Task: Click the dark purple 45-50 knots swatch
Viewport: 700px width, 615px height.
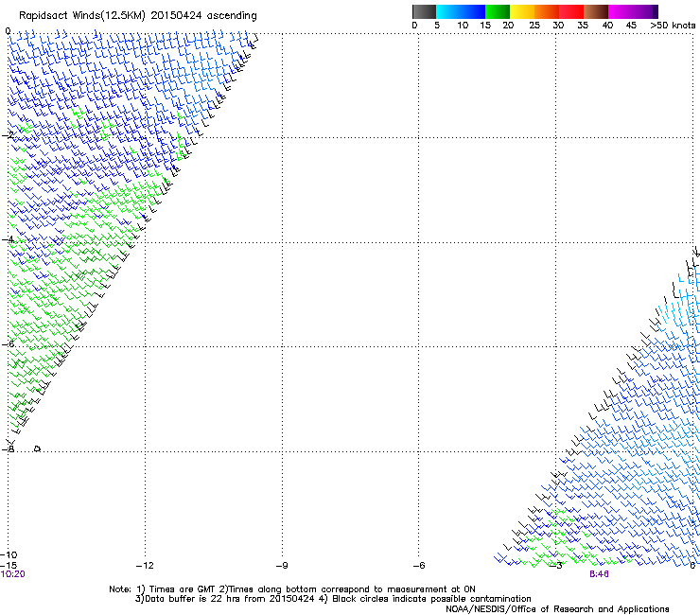Action: [645, 11]
